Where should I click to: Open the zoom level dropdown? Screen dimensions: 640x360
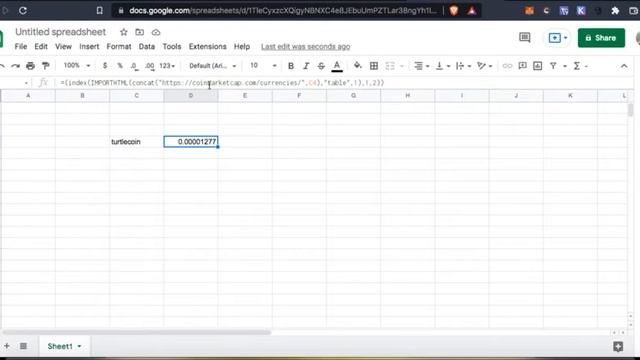tap(77, 66)
